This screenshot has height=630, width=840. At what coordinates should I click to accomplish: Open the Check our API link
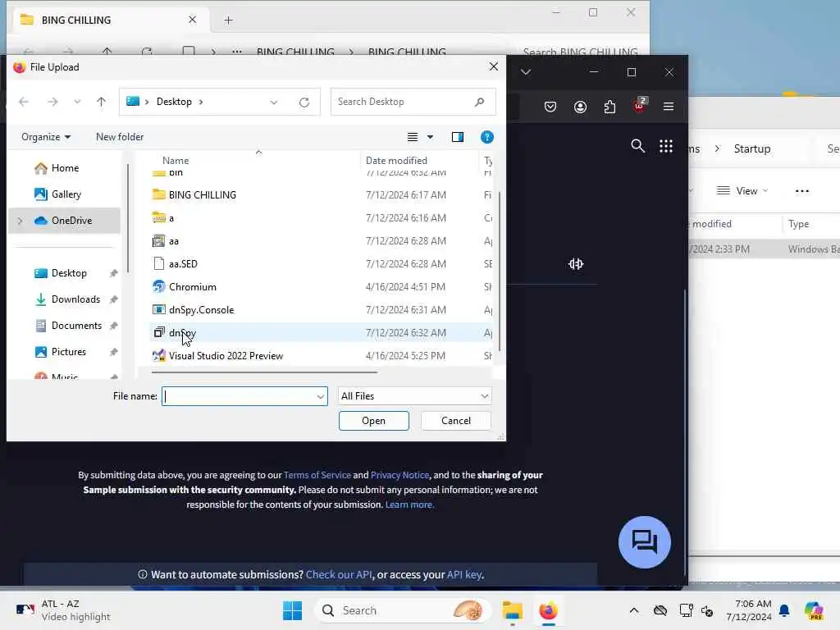click(x=339, y=575)
